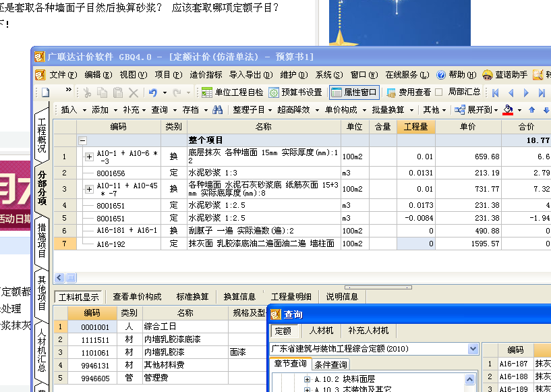Switch to 条件查询 tab
551x392 pixels.
click(x=330, y=364)
